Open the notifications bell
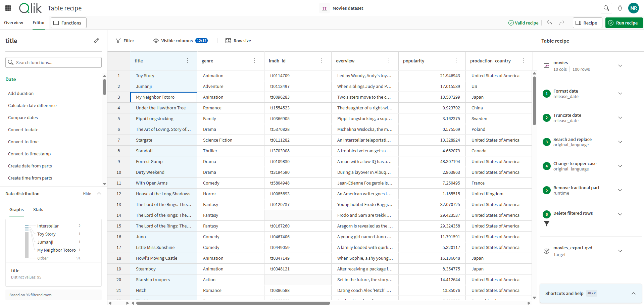 [x=620, y=8]
